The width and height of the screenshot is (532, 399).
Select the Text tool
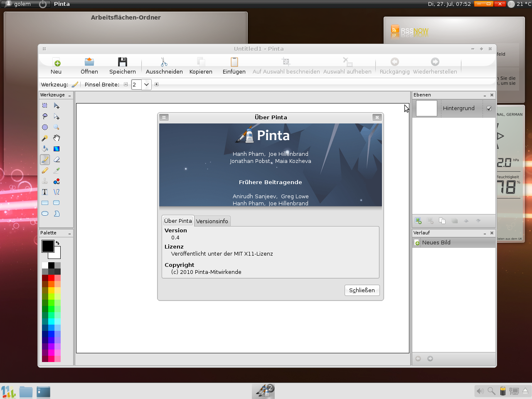point(45,192)
